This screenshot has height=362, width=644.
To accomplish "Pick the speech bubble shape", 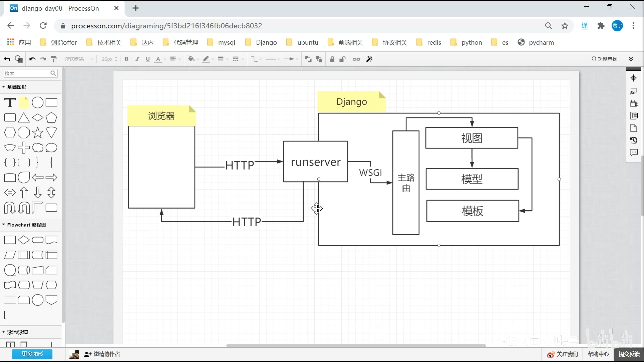I will coord(51,148).
